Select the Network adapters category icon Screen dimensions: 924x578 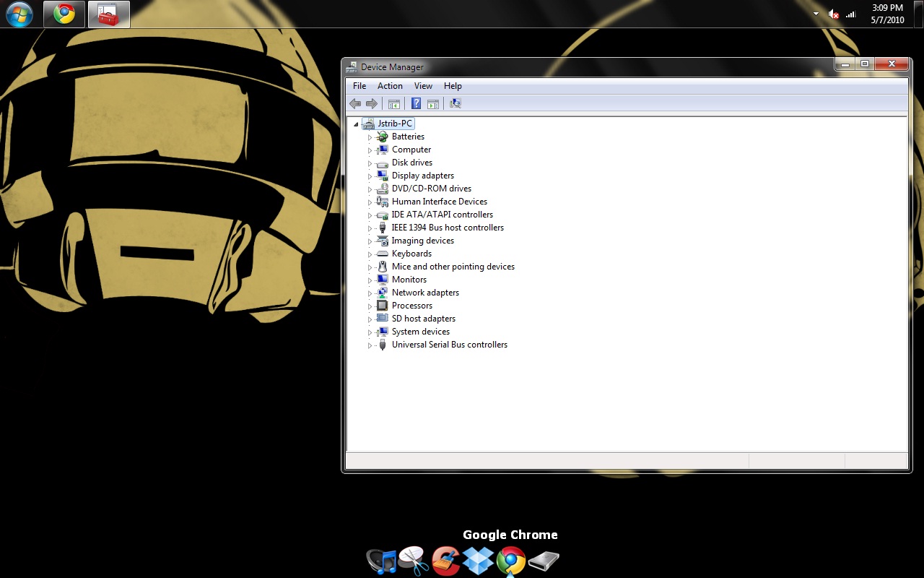point(382,293)
